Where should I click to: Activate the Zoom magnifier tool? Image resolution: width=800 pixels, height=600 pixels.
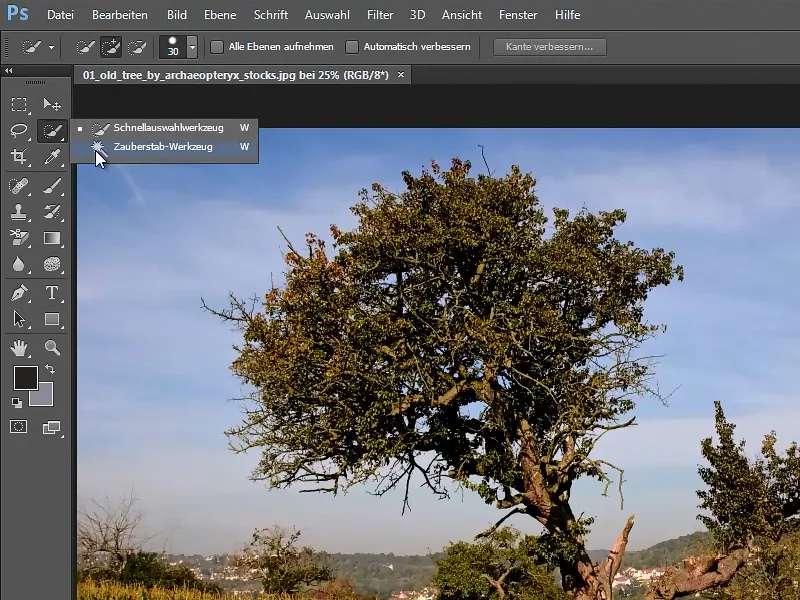point(52,347)
